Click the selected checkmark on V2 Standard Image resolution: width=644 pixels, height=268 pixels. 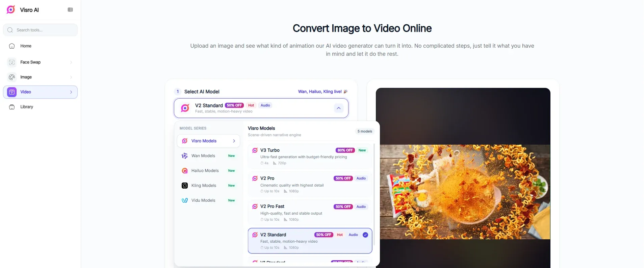pyautogui.click(x=365, y=235)
